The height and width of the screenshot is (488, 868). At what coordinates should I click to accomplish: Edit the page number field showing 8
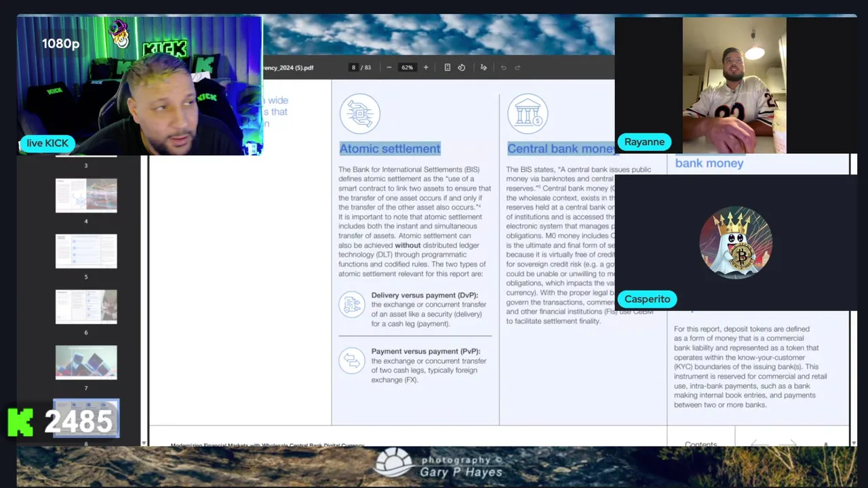click(353, 67)
